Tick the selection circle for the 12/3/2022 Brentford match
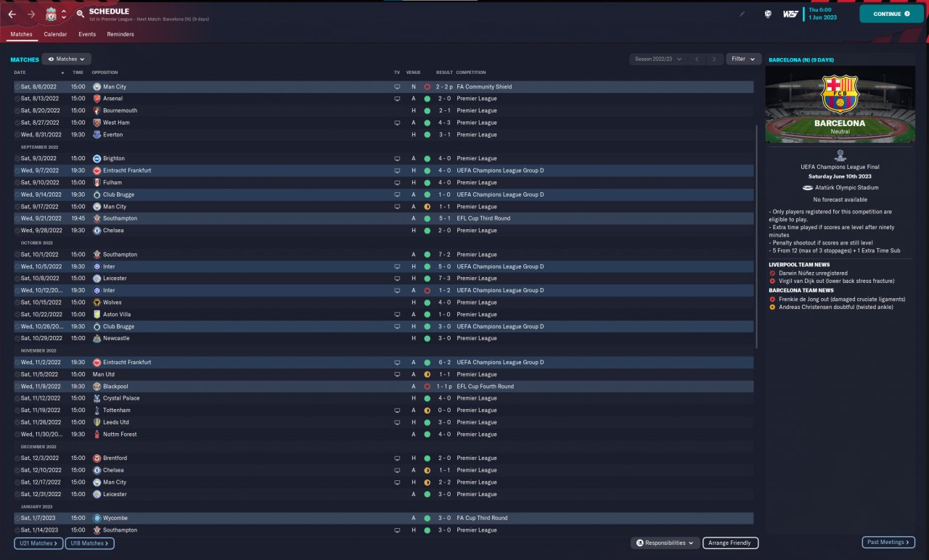The height and width of the screenshot is (560, 929). 17,458
